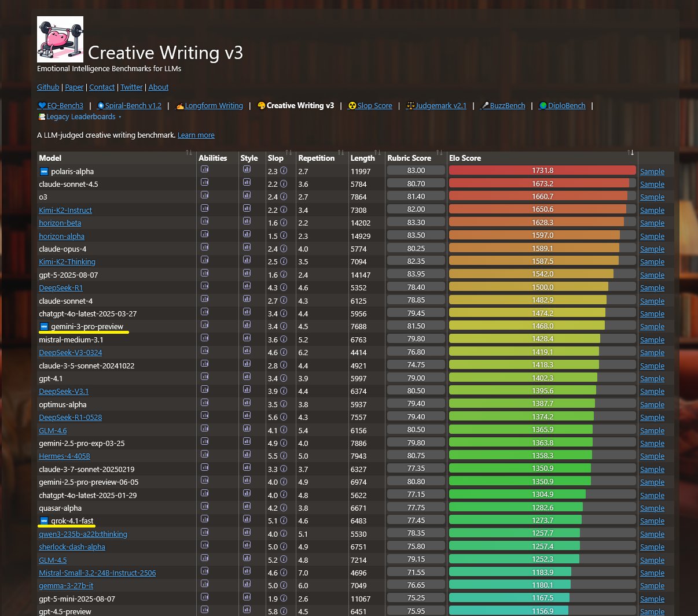Open the Abilities chart icon for polaris-alpha

[204, 169]
